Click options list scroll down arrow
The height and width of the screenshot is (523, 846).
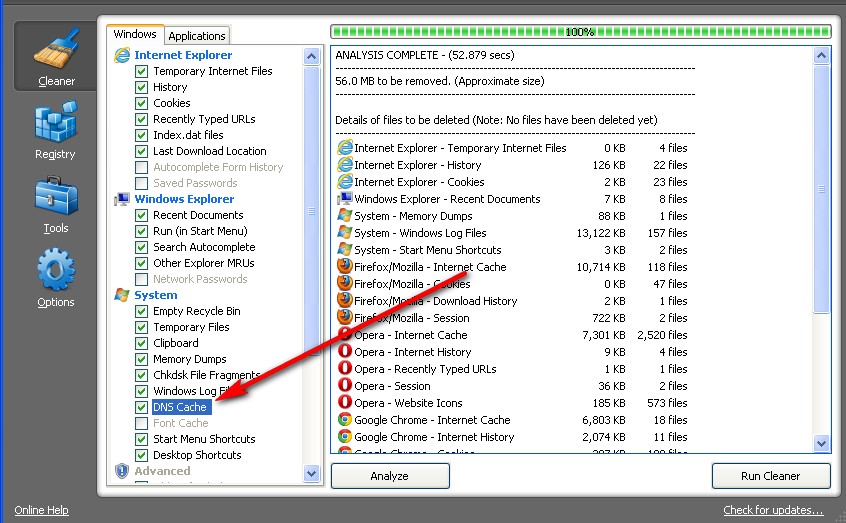point(311,474)
